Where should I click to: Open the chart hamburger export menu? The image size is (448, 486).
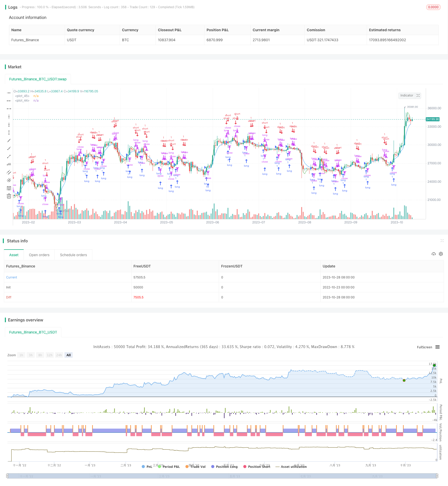tap(438, 347)
